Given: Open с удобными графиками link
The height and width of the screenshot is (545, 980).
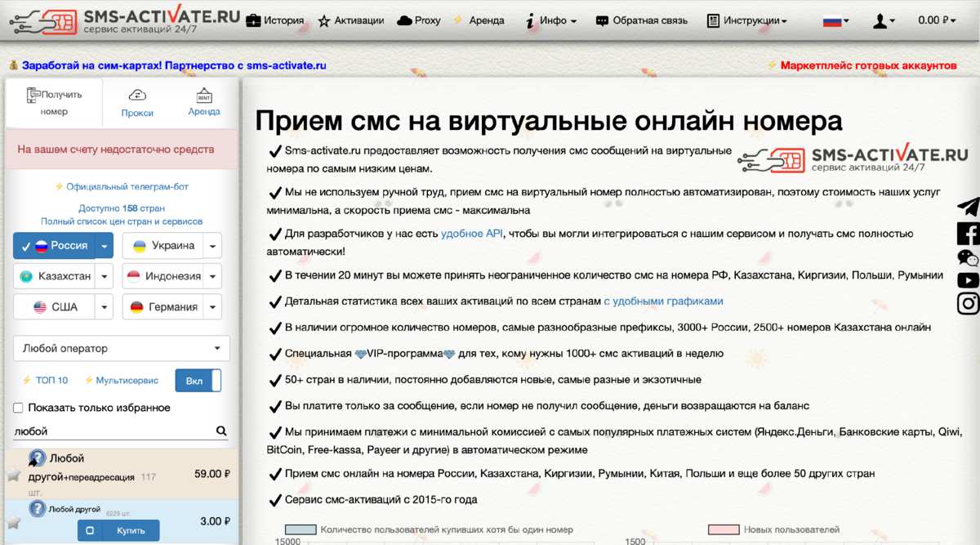Looking at the screenshot, I should [x=663, y=302].
